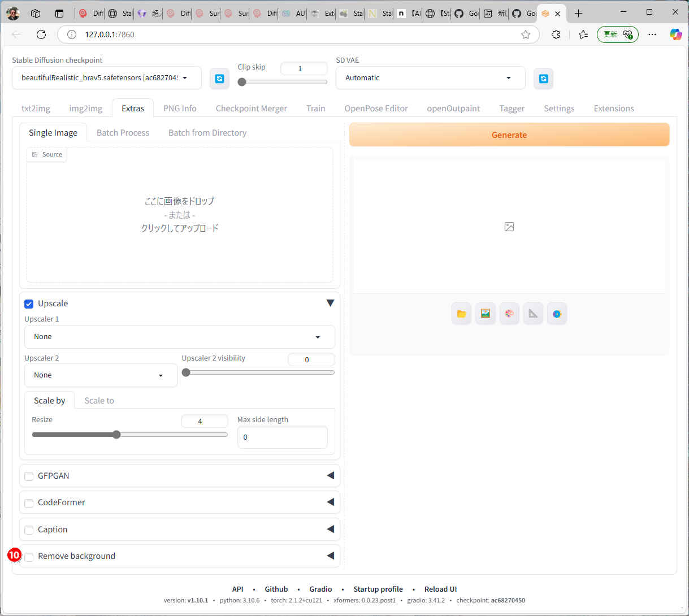Viewport: 689px width, 616px height.
Task: Open the browser extensions puzzle icon
Action: [556, 34]
